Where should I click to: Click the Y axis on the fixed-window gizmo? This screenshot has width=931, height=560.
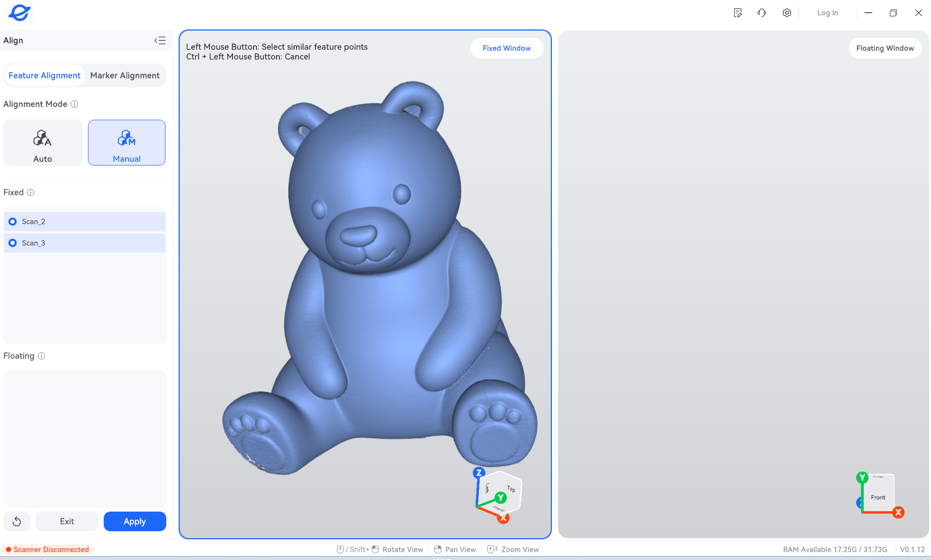pyautogui.click(x=501, y=498)
